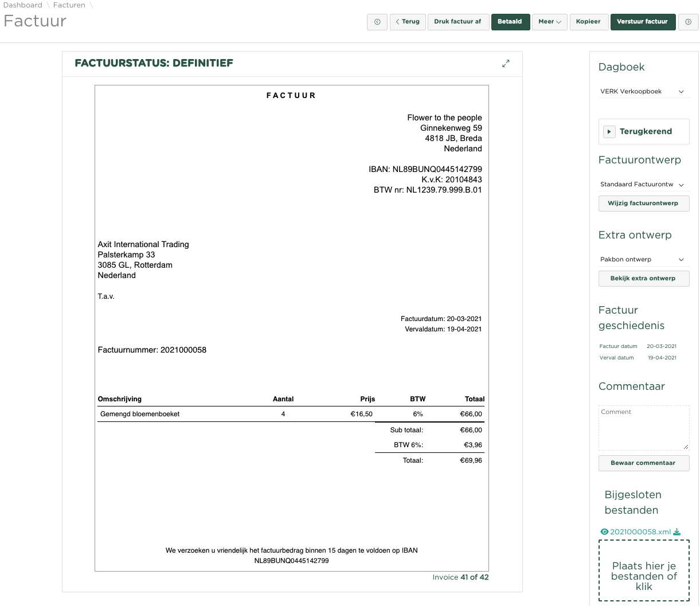Screen dimensions: 700x606
Task: Open Bekijk extra ontwerp
Action: [x=643, y=279]
